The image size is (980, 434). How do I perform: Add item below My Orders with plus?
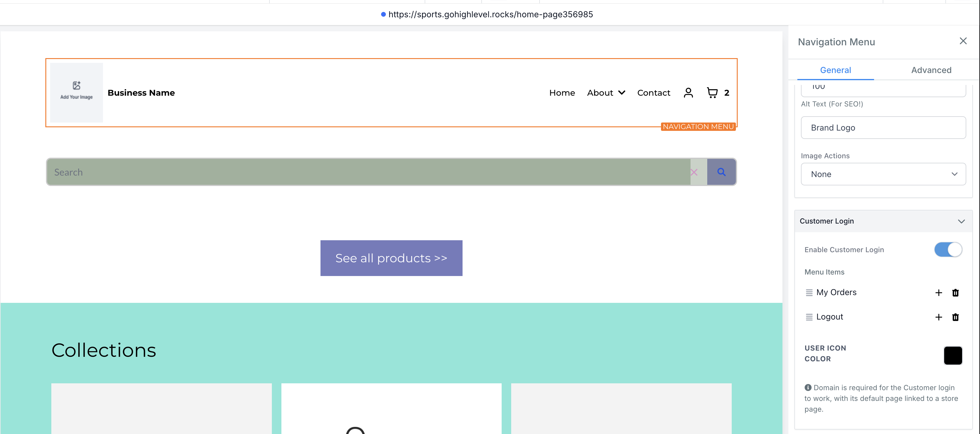[939, 293]
